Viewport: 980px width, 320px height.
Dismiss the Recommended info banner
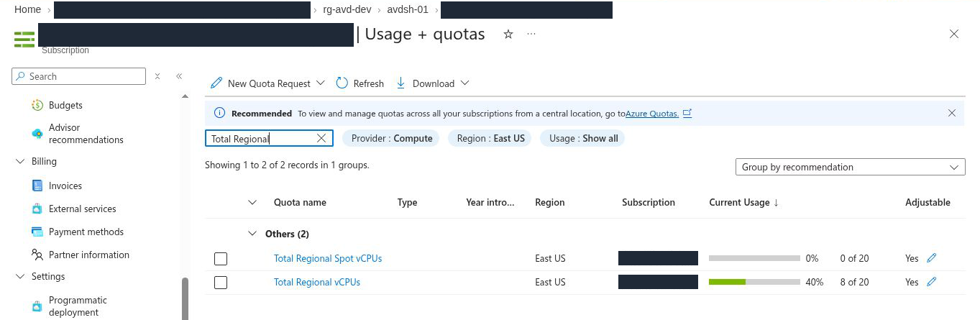952,113
